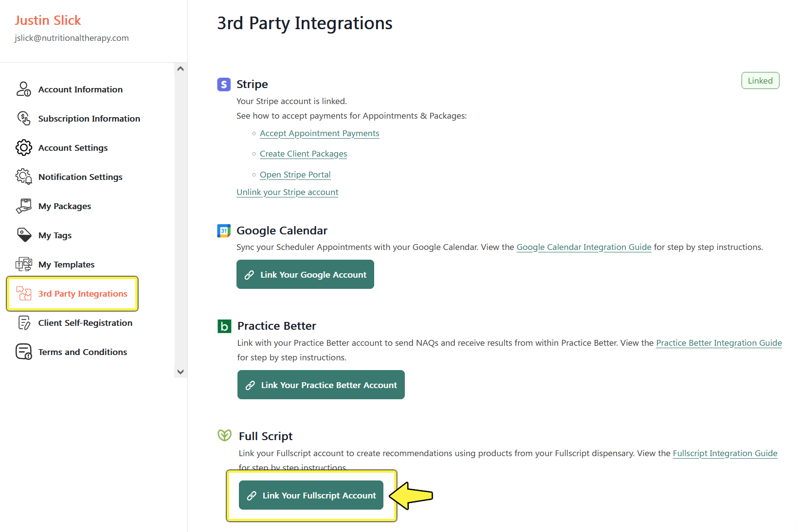Screen dimensions: 797x532
Task: Click the Full Script section heading
Action: [x=266, y=436]
